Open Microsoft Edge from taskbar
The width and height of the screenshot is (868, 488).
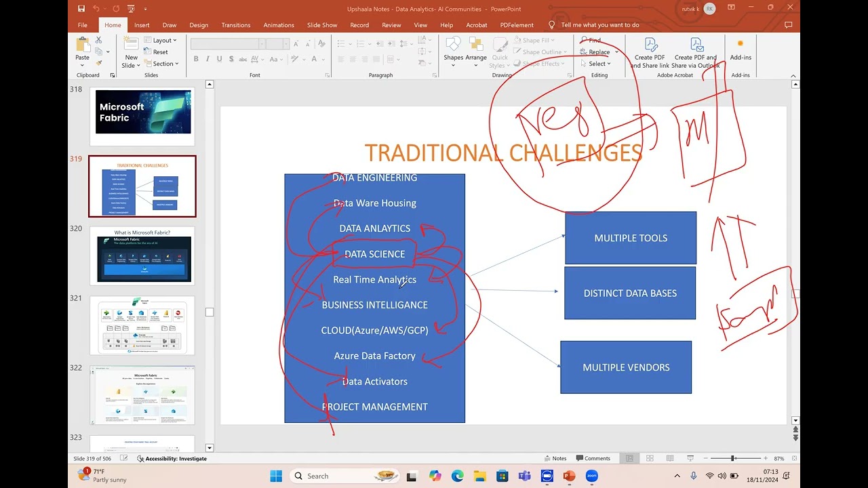click(457, 476)
